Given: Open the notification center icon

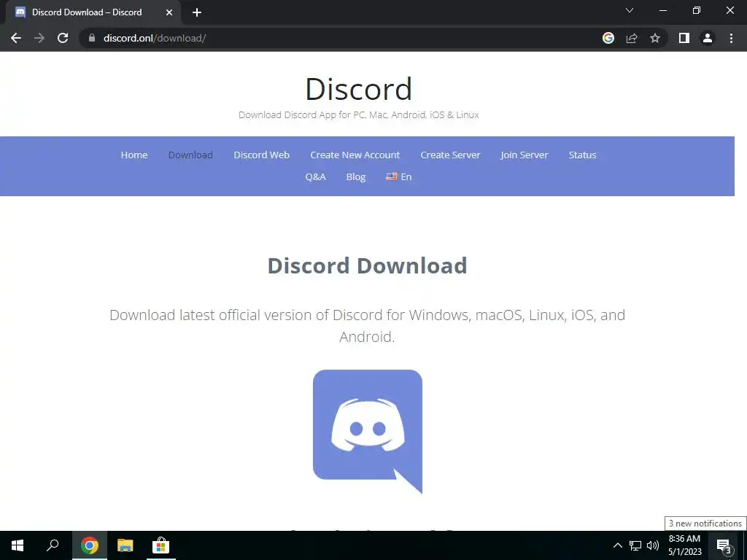Looking at the screenshot, I should (x=724, y=545).
